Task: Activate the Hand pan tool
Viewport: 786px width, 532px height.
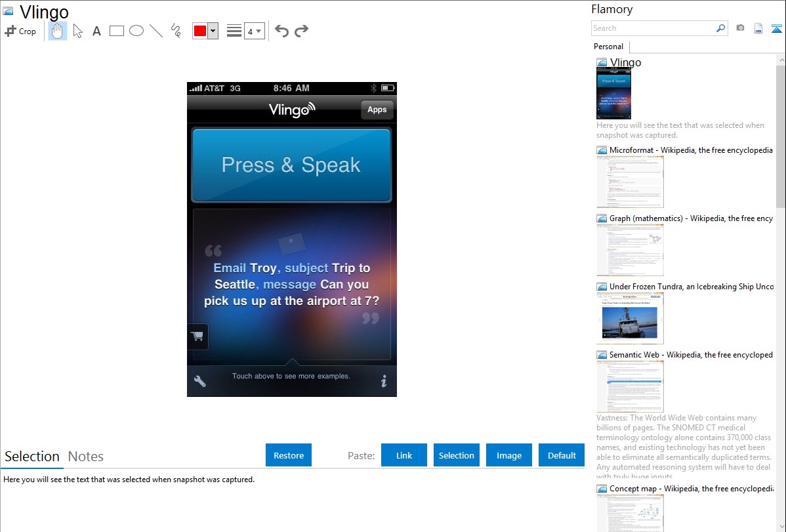Action: pos(57,31)
